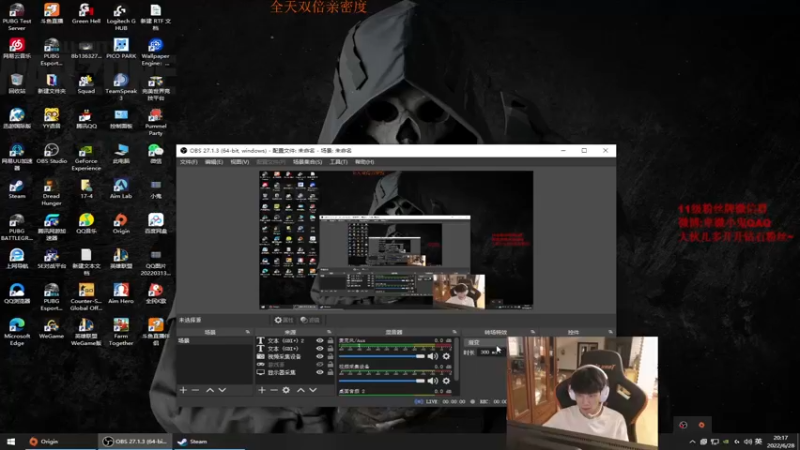Select OBS Studio desktop shortcut

(52, 154)
